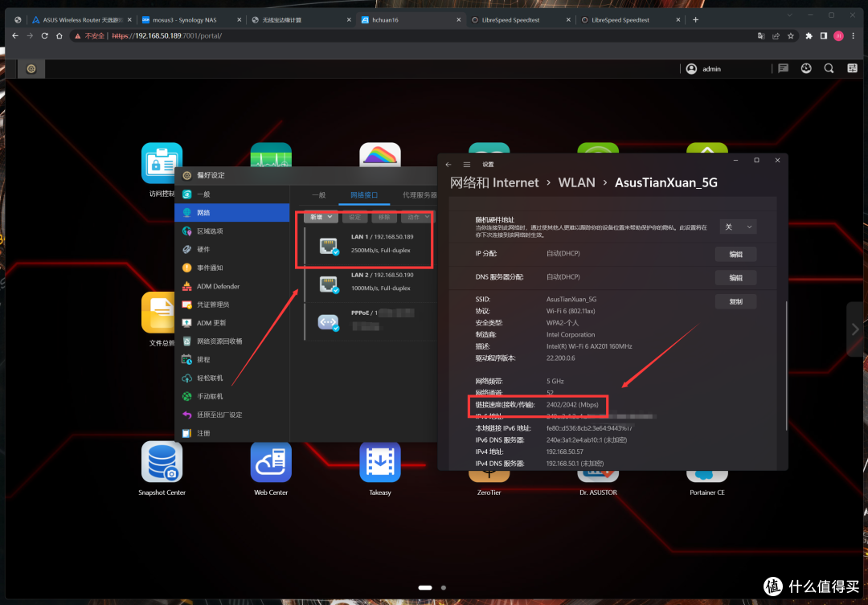Open the ADM messages icon in the top bar
868x605 pixels.
tap(783, 68)
